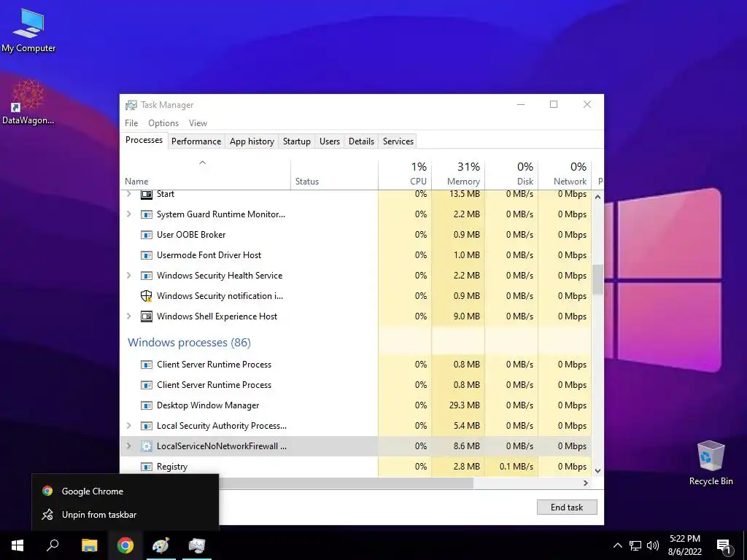This screenshot has width=747, height=560.
Task: Switch to the Performance tab
Action: coord(196,141)
